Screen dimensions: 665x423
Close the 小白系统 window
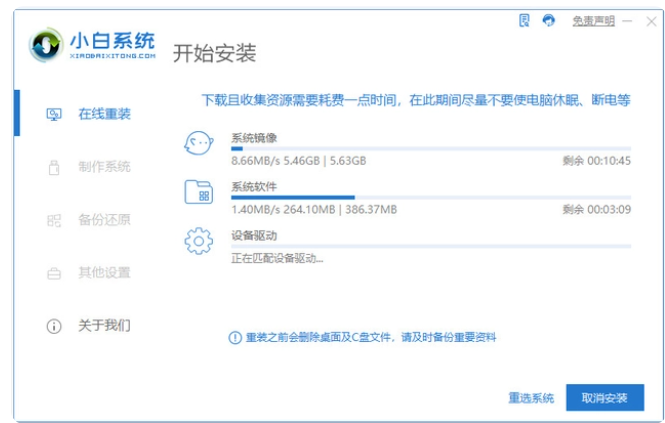(x=651, y=21)
